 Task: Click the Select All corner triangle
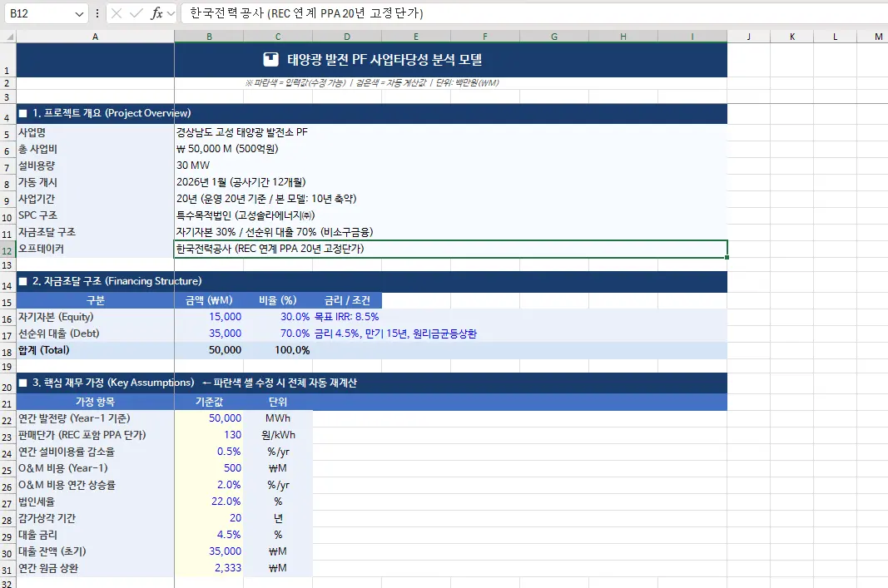(x=8, y=36)
